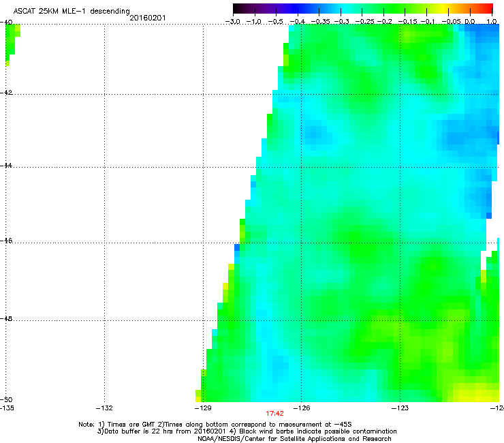504x443 pixels.
Task: Click the -44 latitude axis label
Action: [x=7, y=166]
